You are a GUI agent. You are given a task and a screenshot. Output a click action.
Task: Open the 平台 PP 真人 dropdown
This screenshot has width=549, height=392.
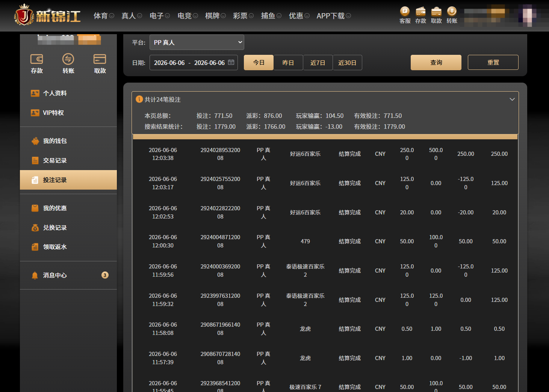pyautogui.click(x=197, y=42)
